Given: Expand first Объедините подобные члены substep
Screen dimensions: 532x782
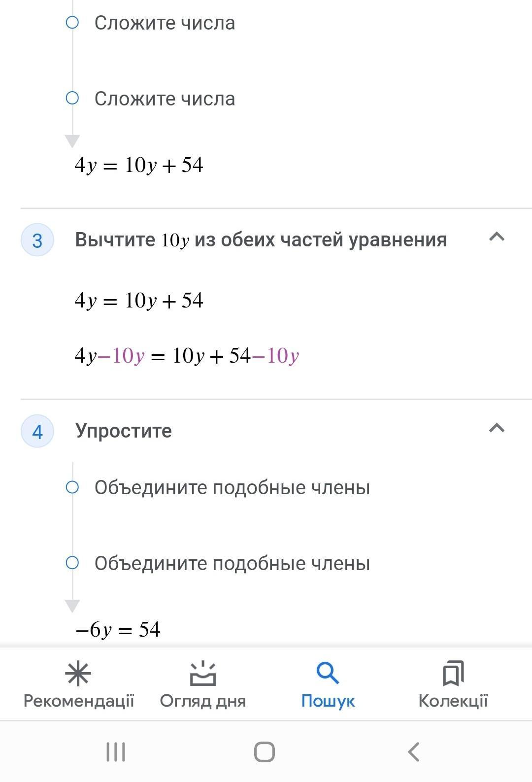Looking at the screenshot, I should pos(232,488).
